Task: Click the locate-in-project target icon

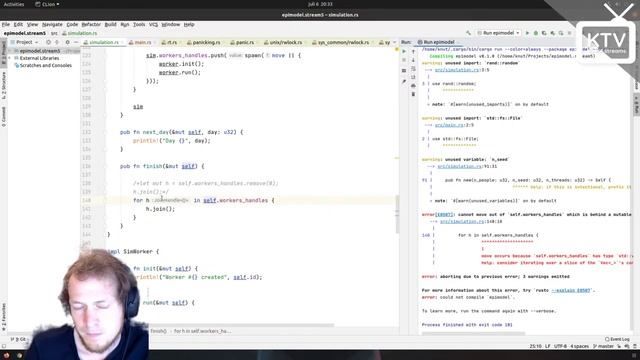Action: click(x=48, y=42)
